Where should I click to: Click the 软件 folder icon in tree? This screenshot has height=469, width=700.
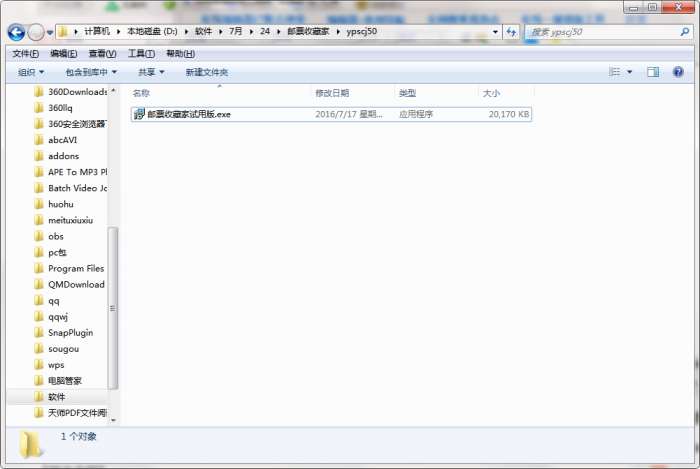[39, 397]
